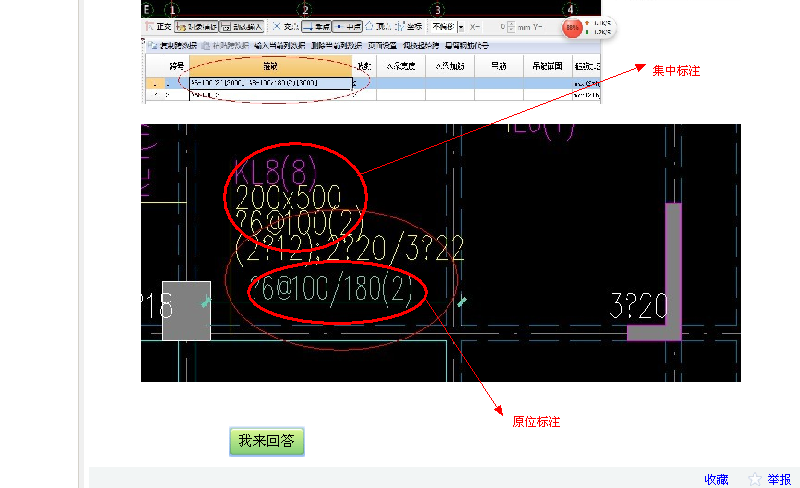The width and height of the screenshot is (800, 488).
Task: Click the second-row 箍筋 cell
Action: tap(270, 95)
